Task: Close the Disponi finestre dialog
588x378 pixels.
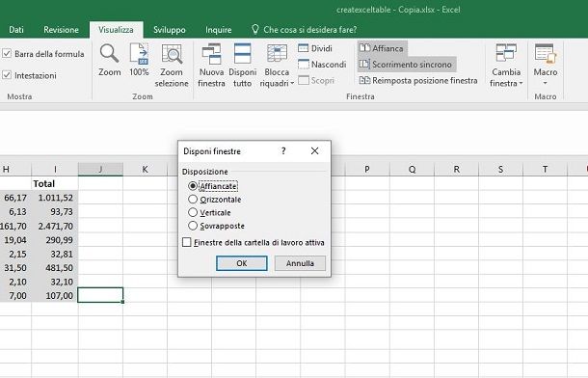Action: tap(314, 150)
